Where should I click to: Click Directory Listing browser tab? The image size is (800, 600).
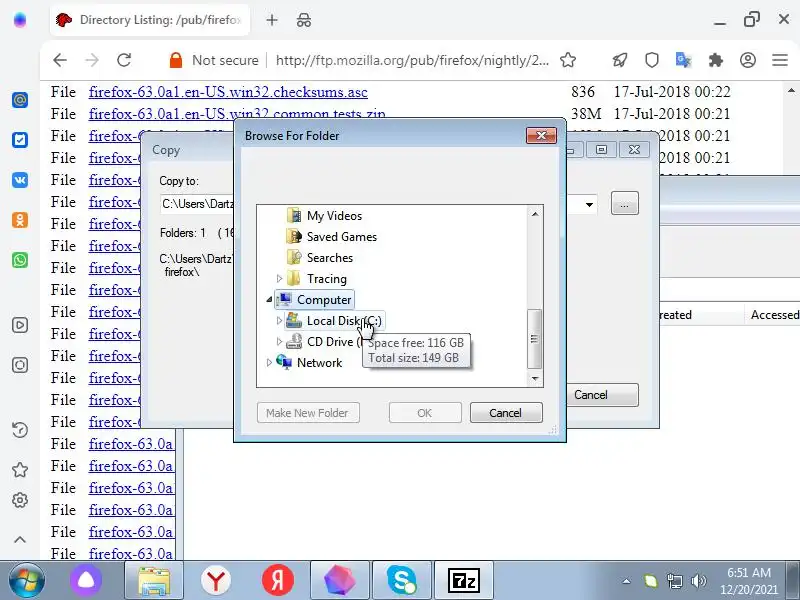[x=150, y=20]
